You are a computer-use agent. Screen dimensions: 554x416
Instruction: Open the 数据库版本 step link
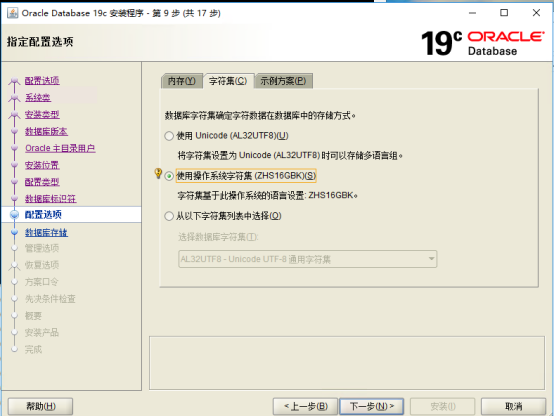(x=46, y=131)
